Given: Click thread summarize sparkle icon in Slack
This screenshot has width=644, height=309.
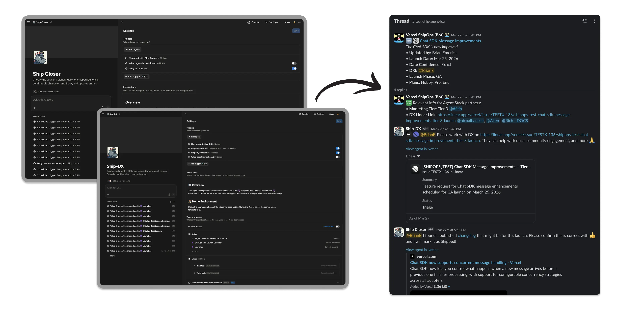Looking at the screenshot, I should coord(584,21).
